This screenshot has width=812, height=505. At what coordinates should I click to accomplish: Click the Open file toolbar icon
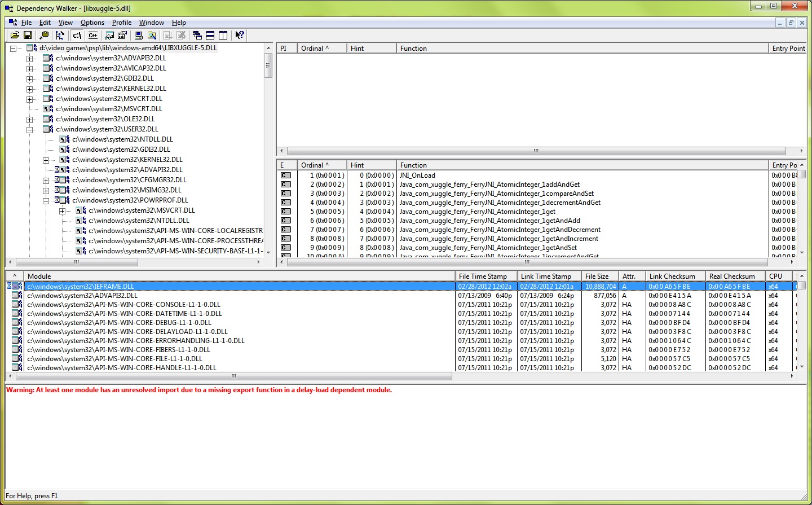pyautogui.click(x=15, y=35)
